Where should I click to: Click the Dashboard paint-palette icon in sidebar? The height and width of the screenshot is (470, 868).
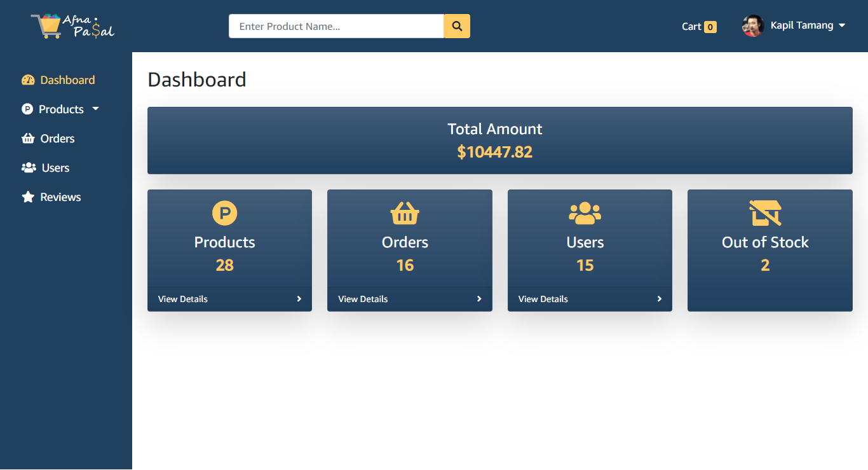[28, 79]
